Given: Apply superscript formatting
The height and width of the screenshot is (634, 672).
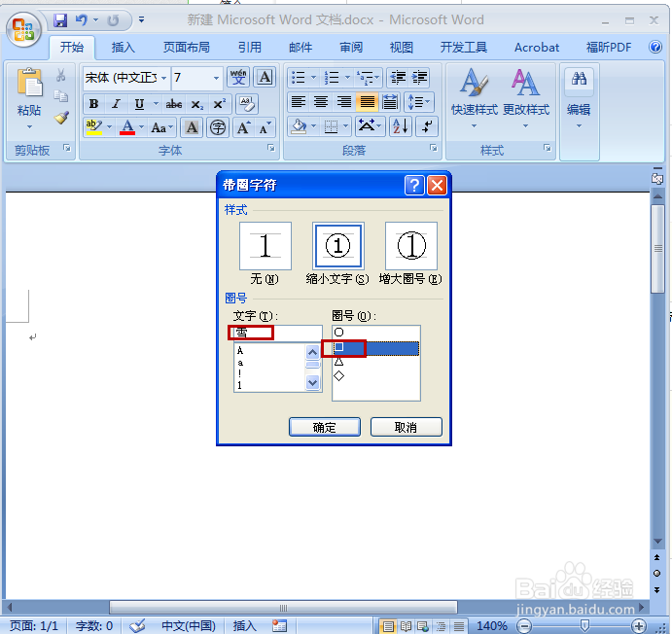Looking at the screenshot, I should 220,104.
